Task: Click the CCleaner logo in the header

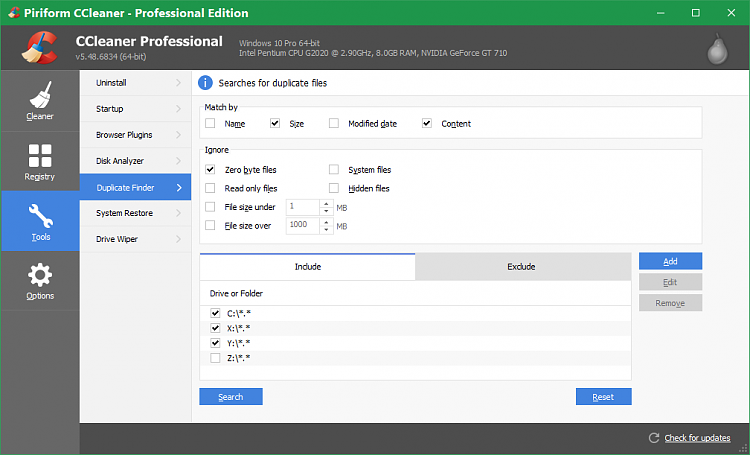Action: coord(40,47)
